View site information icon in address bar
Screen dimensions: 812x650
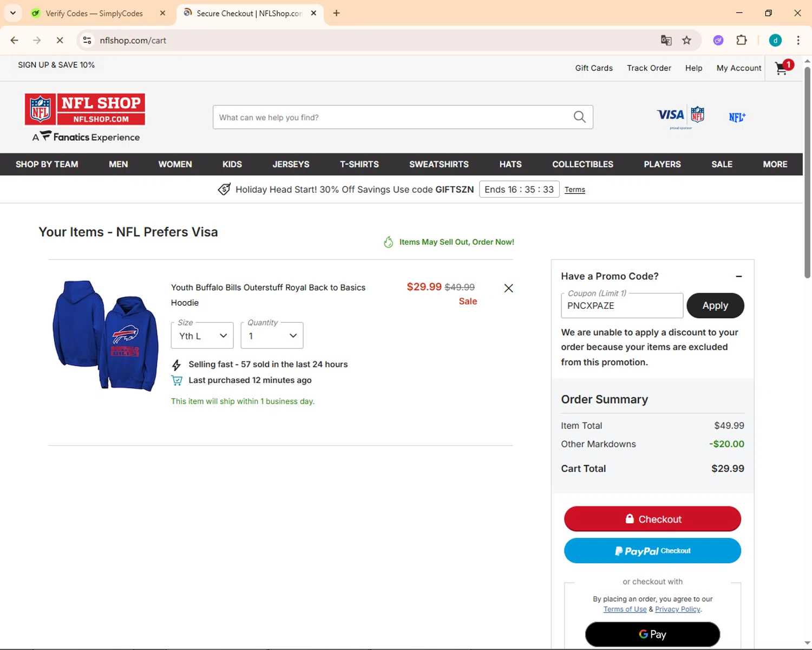[x=87, y=40]
